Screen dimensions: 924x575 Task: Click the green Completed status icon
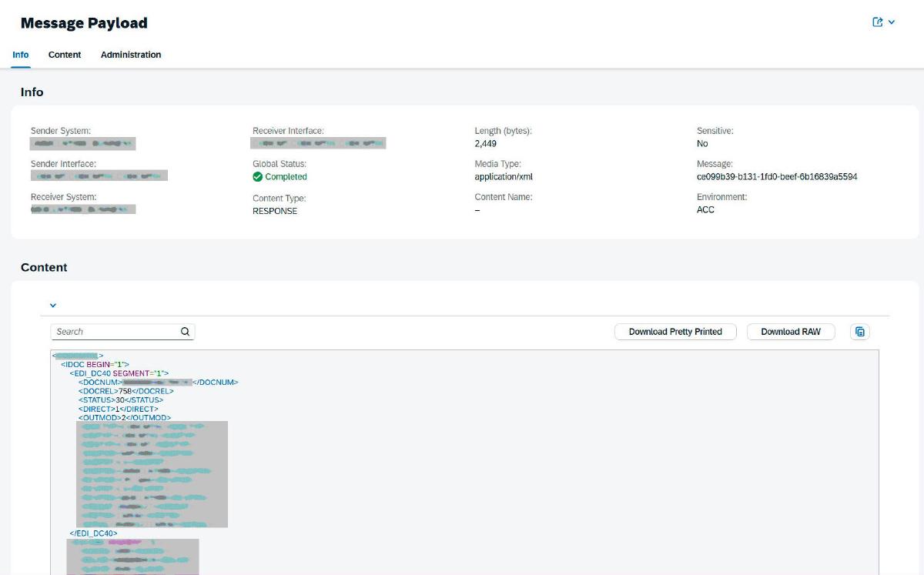[x=258, y=177]
